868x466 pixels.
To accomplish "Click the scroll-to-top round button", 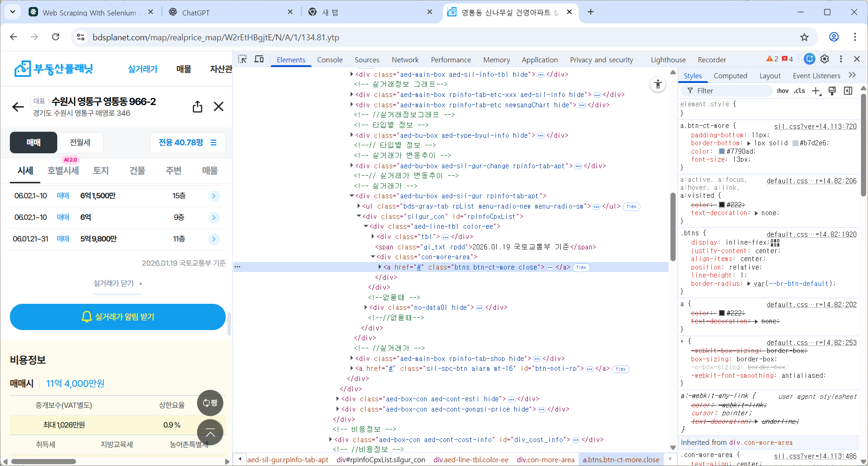I will click(210, 433).
